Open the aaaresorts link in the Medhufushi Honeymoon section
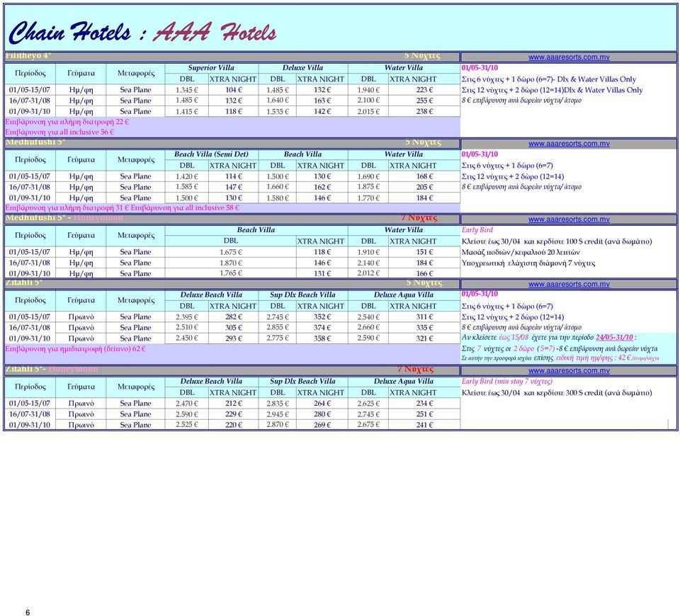 (569, 219)
